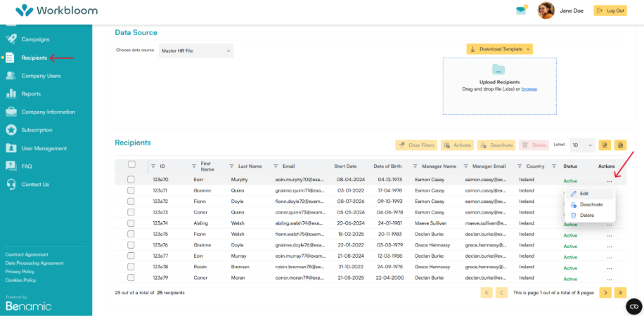Choose Deactivate from the actions popup menu
644x316 pixels.
[590, 204]
